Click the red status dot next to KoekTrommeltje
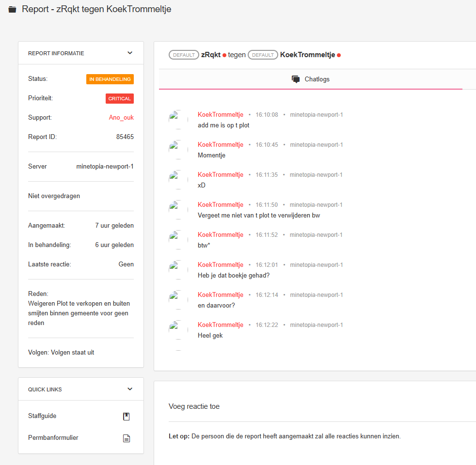 click(x=339, y=55)
